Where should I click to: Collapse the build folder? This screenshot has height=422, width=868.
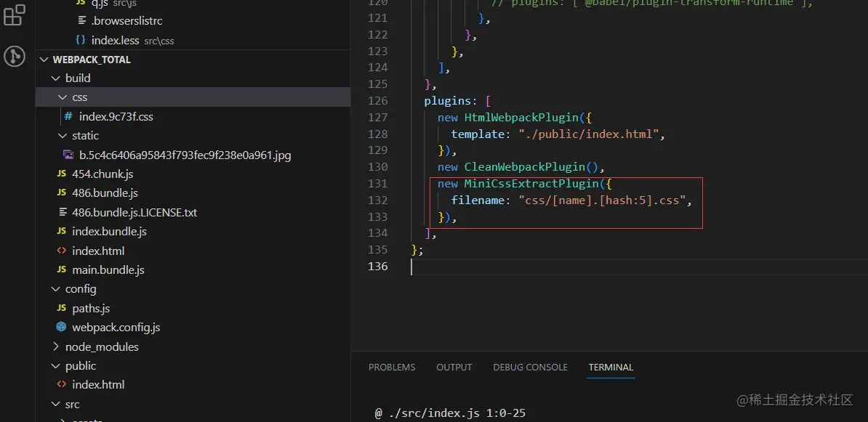point(55,78)
